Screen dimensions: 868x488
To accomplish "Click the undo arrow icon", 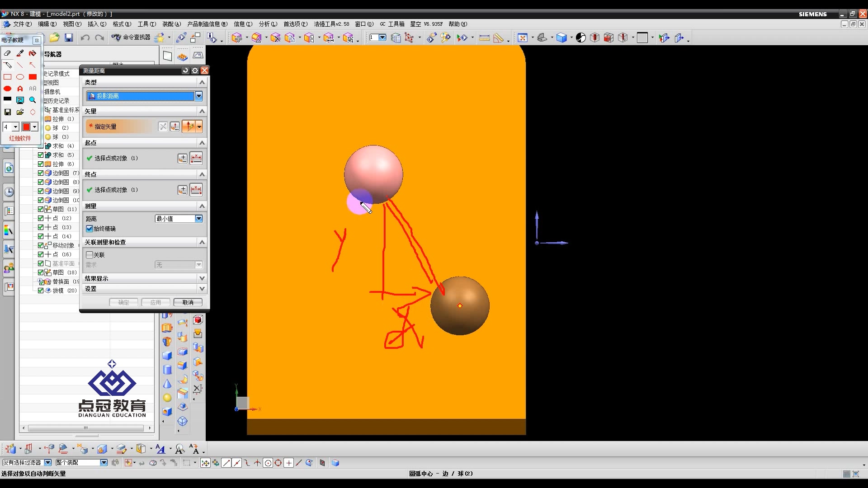I will tap(85, 38).
